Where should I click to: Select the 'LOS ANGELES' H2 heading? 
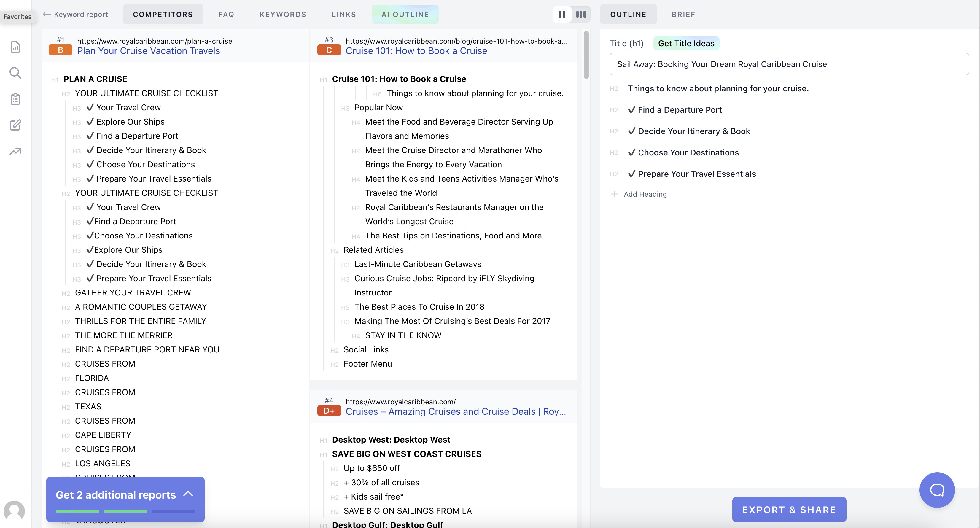pyautogui.click(x=102, y=464)
